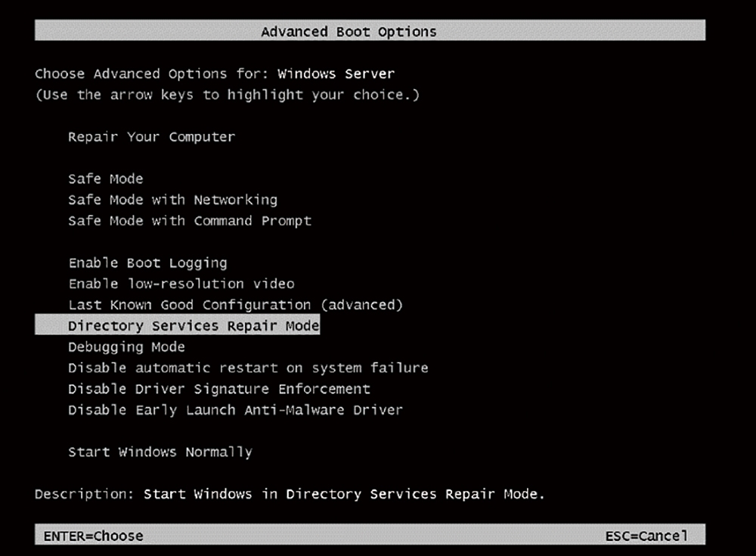The height and width of the screenshot is (556, 756).
Task: Choose Debugging Mode option
Action: (x=126, y=347)
